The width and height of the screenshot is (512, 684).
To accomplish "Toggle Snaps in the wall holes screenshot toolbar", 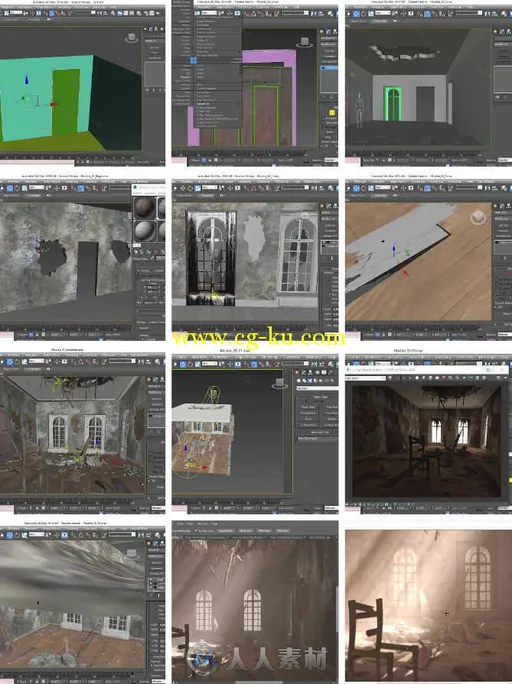I will pos(80,188).
